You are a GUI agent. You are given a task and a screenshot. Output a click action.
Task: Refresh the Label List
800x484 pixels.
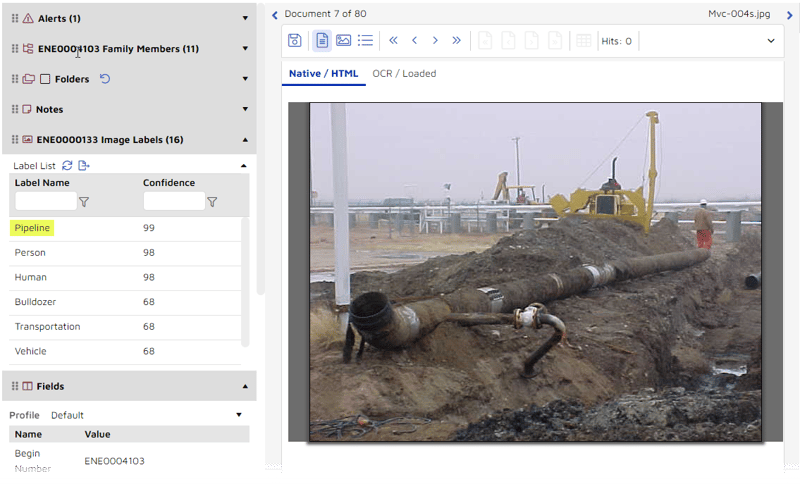[67, 165]
